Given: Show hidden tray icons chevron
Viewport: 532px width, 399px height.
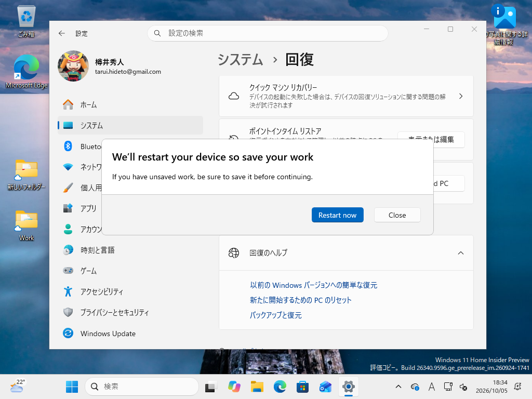Looking at the screenshot, I should [398, 387].
